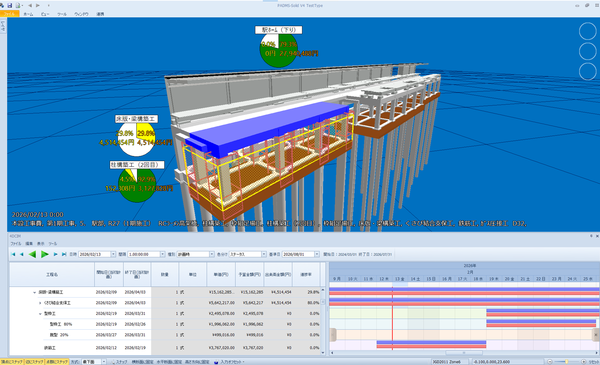This screenshot has width=600, height=365.
Task: Jump to the first timeline step
Action: click(x=13, y=254)
